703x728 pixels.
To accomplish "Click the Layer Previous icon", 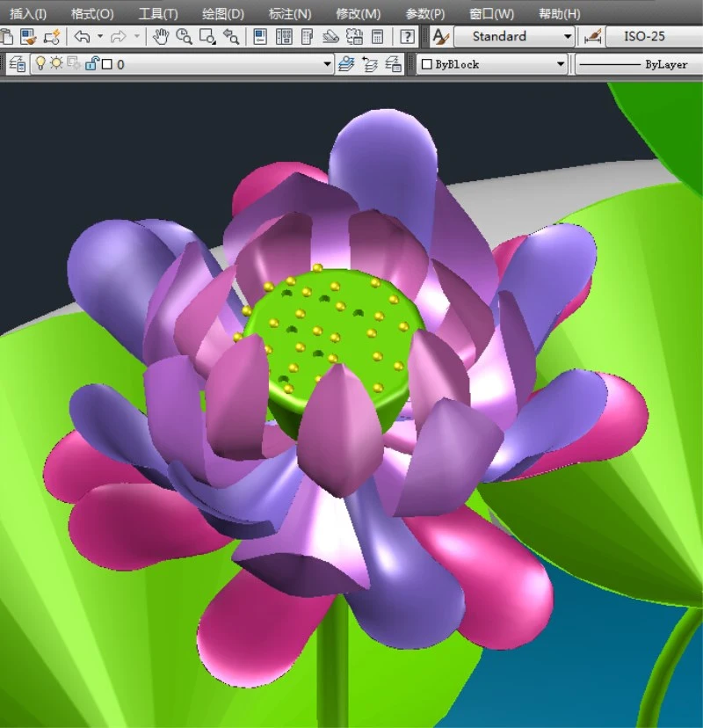I will 370,64.
